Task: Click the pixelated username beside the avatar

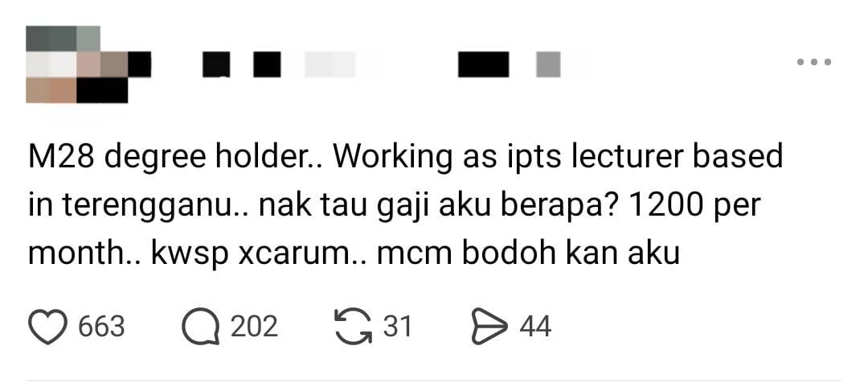Action: (x=241, y=64)
